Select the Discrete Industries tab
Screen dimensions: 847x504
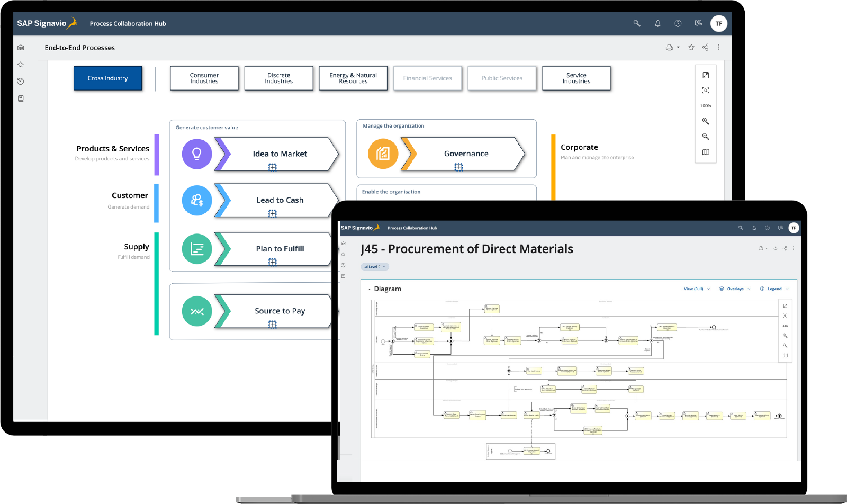click(278, 78)
